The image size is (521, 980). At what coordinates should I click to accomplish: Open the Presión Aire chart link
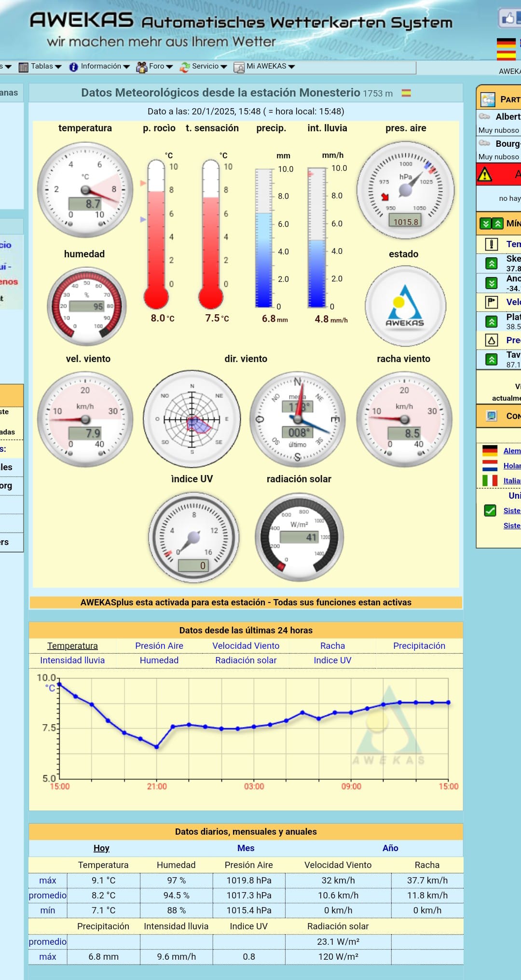click(x=159, y=646)
